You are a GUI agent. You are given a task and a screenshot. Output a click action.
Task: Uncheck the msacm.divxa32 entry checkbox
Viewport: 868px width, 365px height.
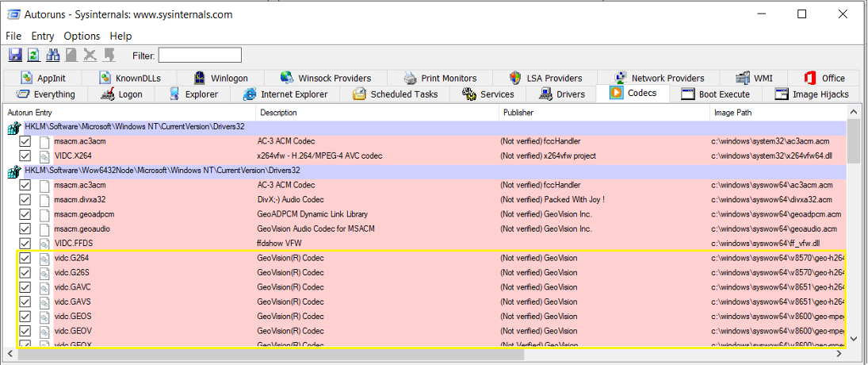pos(25,199)
